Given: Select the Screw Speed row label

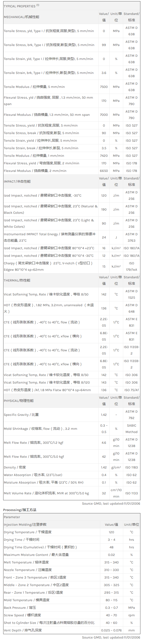Looking at the screenshot, I should (22, 615).
